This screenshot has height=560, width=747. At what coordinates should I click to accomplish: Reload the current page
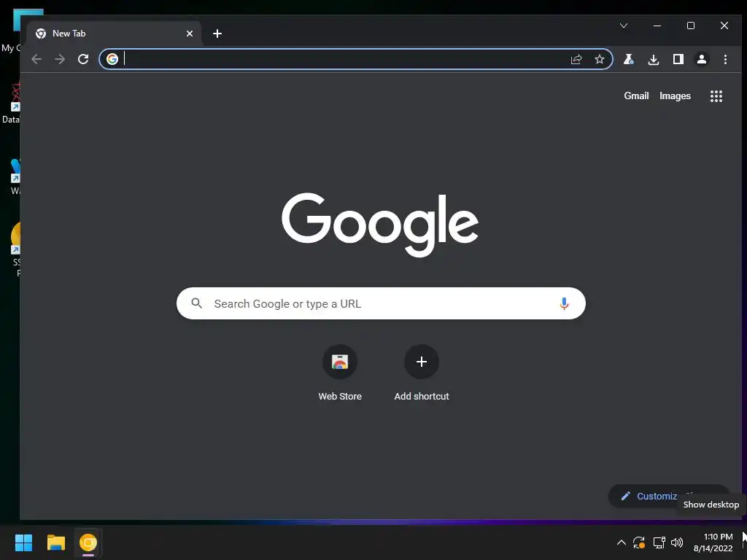(x=83, y=59)
